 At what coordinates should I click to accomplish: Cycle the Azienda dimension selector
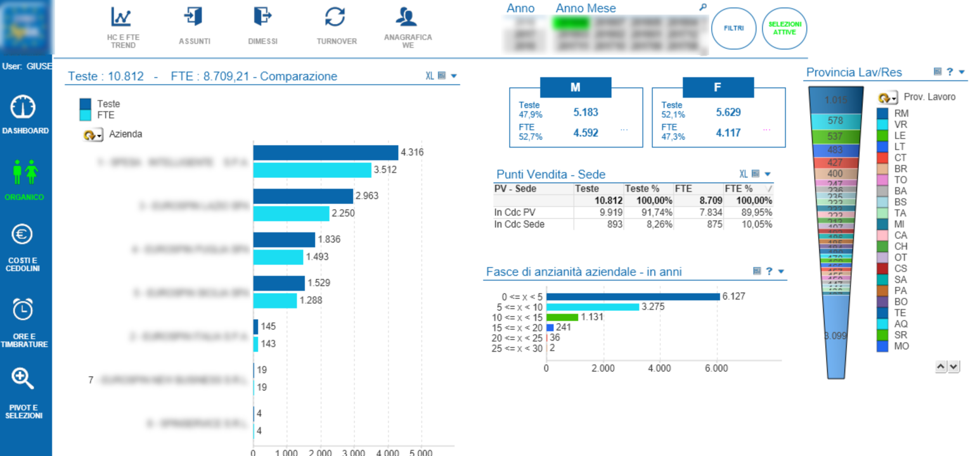pyautogui.click(x=93, y=135)
